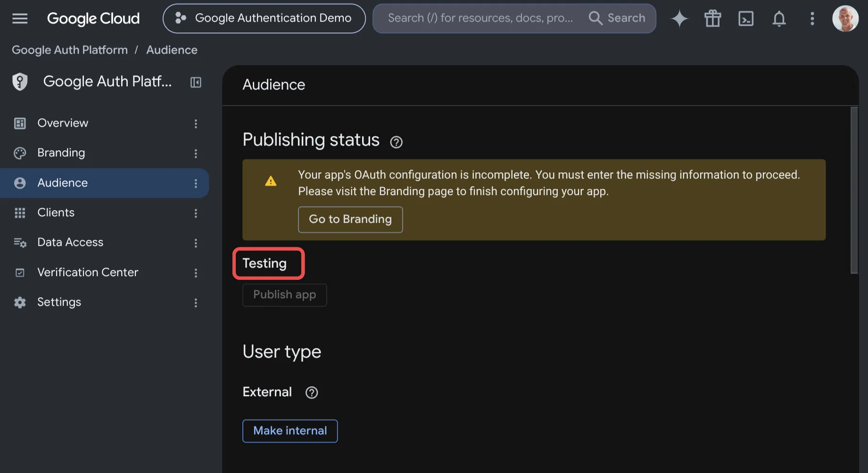
Task: Open more options for Settings
Action: pyautogui.click(x=196, y=302)
